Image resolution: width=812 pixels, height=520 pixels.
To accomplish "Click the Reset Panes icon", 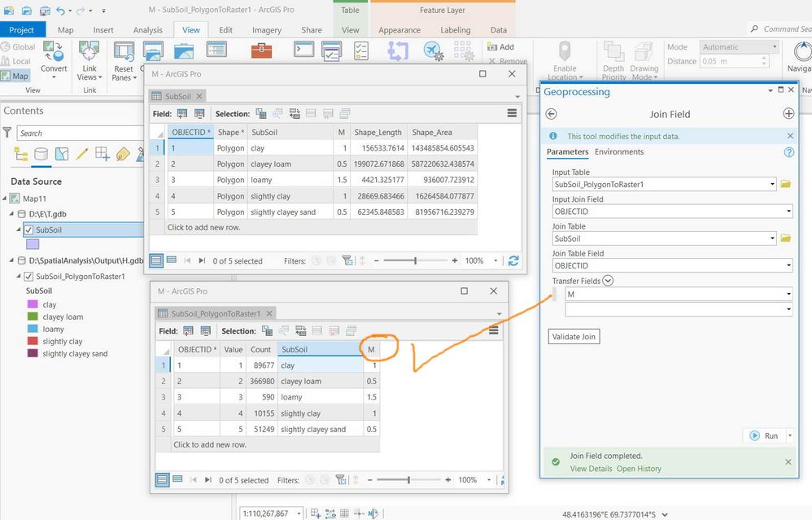I will [x=124, y=52].
